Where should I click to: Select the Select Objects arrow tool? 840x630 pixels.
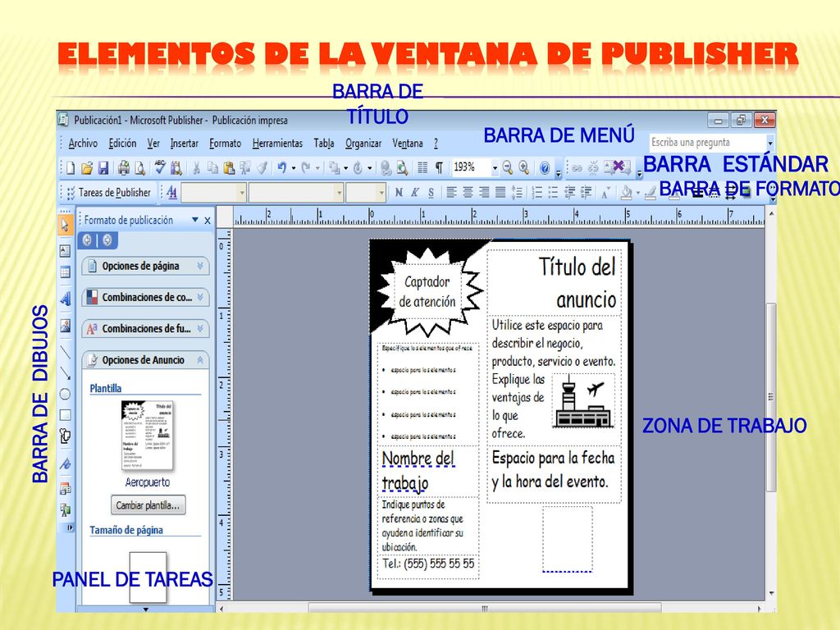[66, 225]
